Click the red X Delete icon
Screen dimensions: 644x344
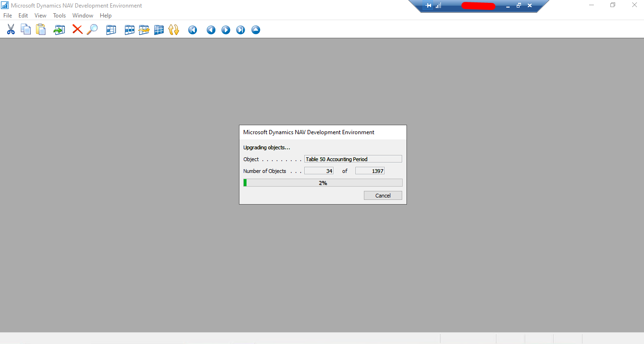[77, 30]
